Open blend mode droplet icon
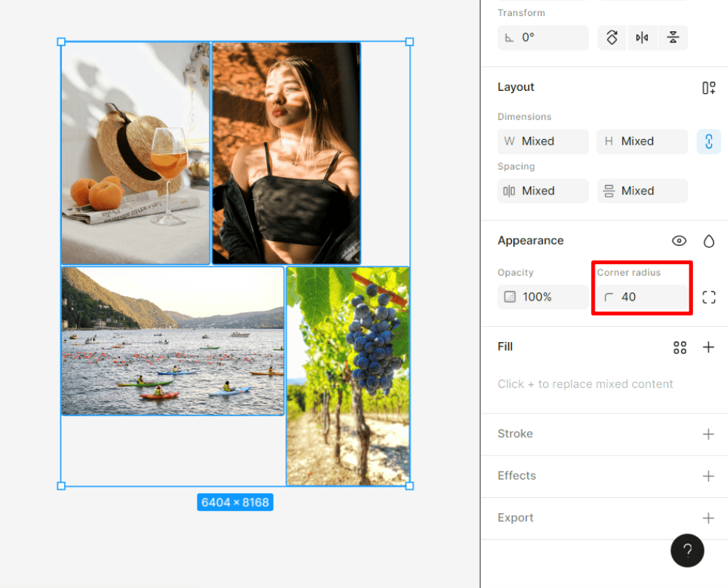 coord(708,241)
